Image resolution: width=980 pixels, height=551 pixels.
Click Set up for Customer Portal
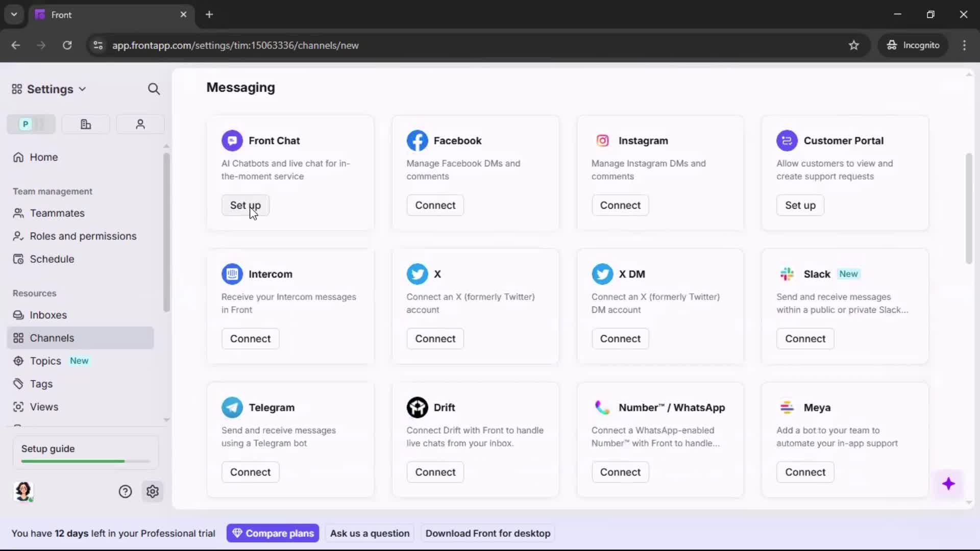(x=800, y=205)
